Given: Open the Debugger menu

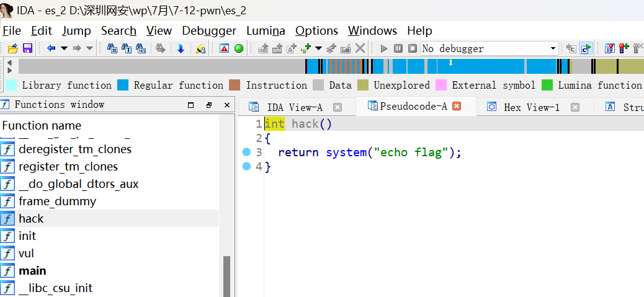Looking at the screenshot, I should click(x=208, y=30).
